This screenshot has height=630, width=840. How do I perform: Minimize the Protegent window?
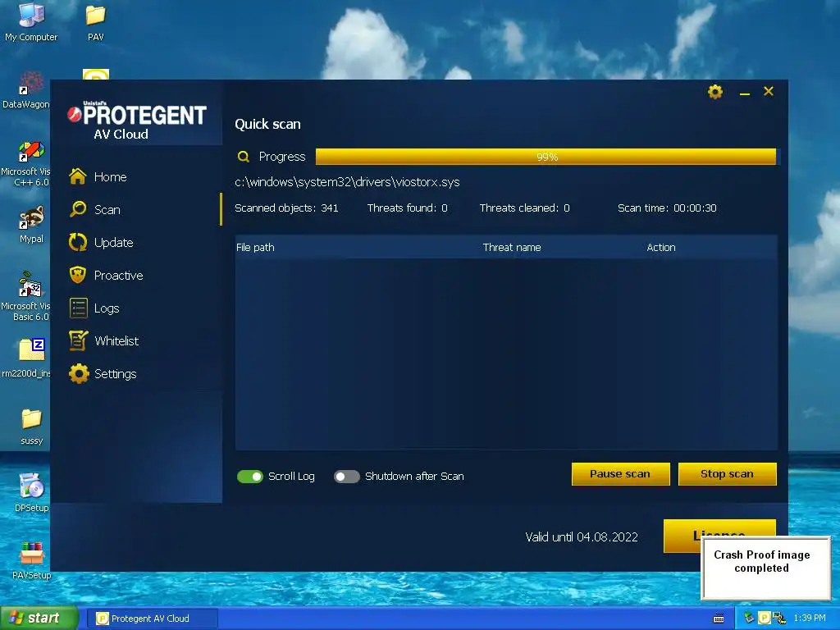click(745, 92)
